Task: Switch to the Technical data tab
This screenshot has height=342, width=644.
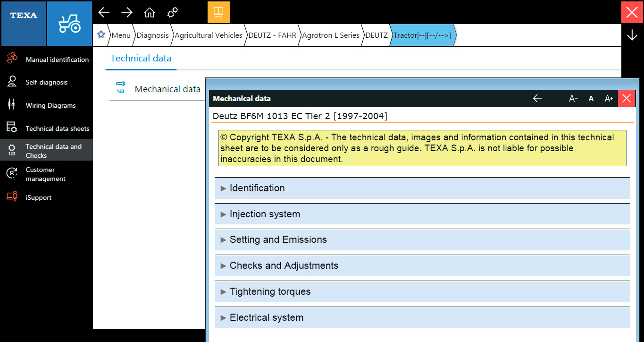Action: (x=141, y=59)
